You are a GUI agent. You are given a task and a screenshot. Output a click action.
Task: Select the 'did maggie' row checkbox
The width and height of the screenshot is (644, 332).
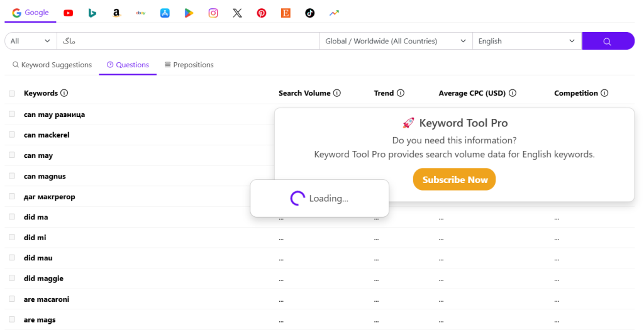point(12,278)
